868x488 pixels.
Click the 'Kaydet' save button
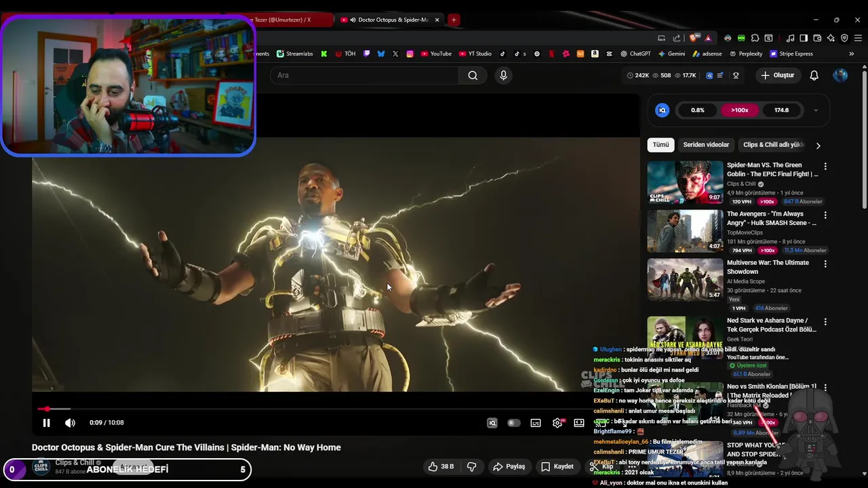(556, 466)
